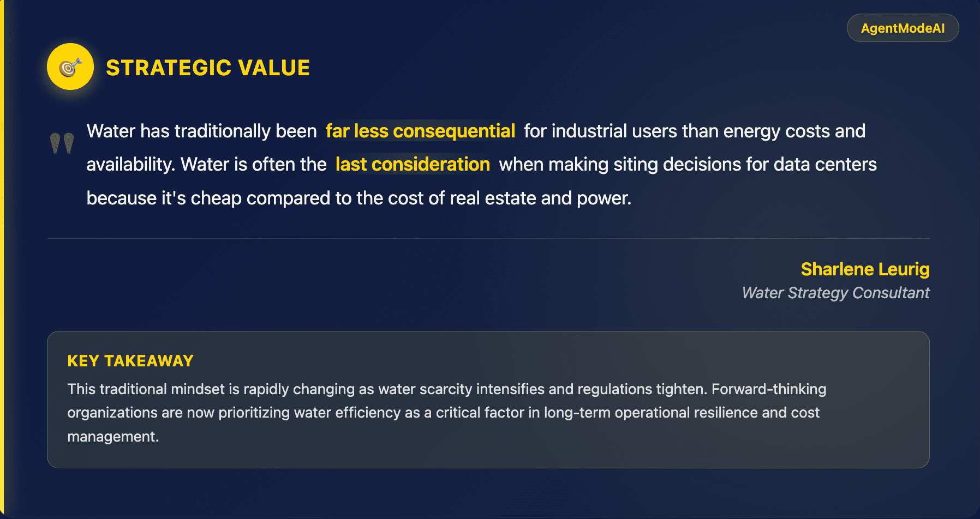Select the author name Sharlene Leurig
Image resolution: width=980 pixels, height=519 pixels.
point(865,269)
